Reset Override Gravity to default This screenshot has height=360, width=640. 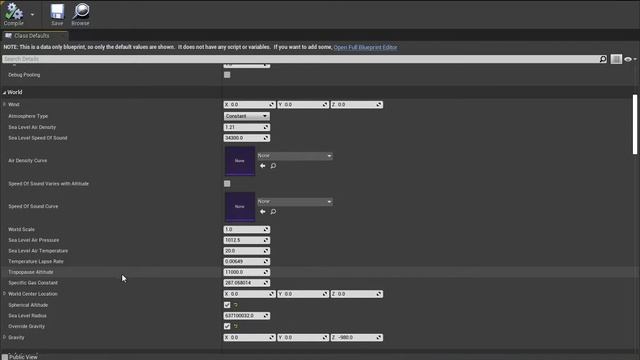pos(236,327)
